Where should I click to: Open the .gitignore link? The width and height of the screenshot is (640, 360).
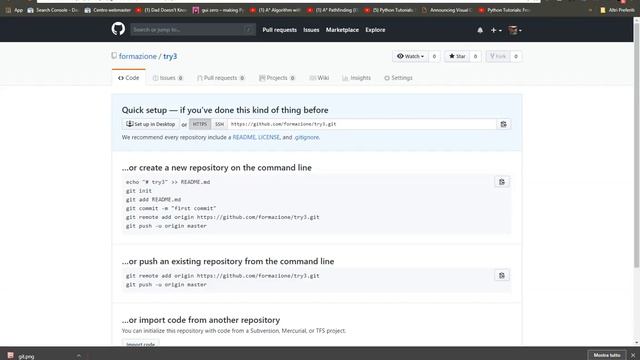[307, 138]
